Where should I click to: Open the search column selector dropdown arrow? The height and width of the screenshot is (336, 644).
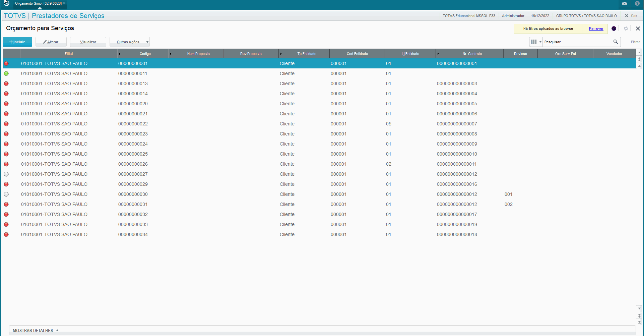(540, 42)
